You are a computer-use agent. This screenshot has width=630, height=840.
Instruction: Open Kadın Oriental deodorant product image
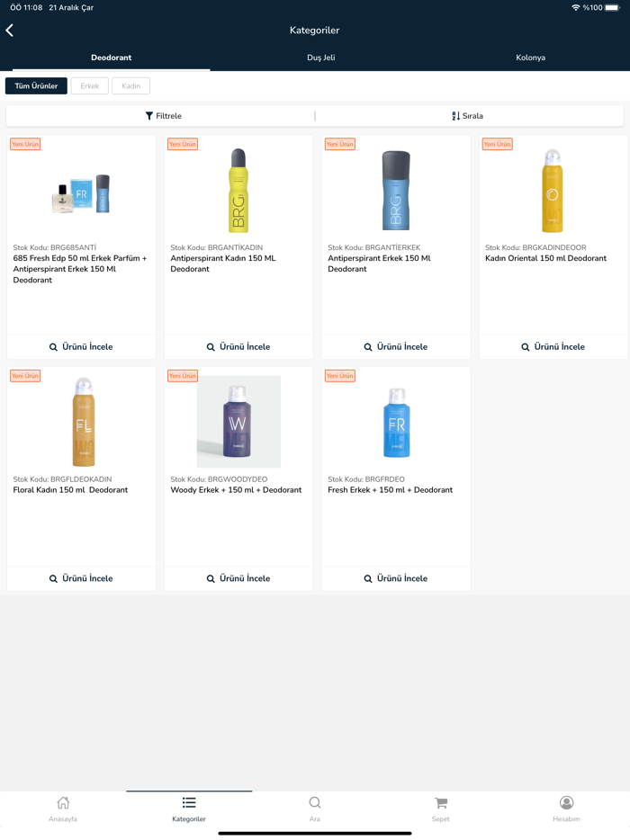[553, 191]
